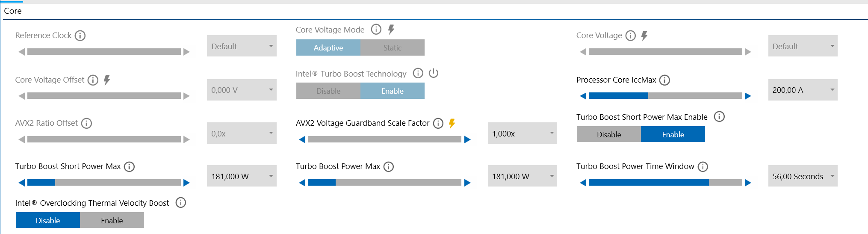Open Intel Turbo Boost Technology info icon
The height and width of the screenshot is (234, 868).
pyautogui.click(x=418, y=73)
